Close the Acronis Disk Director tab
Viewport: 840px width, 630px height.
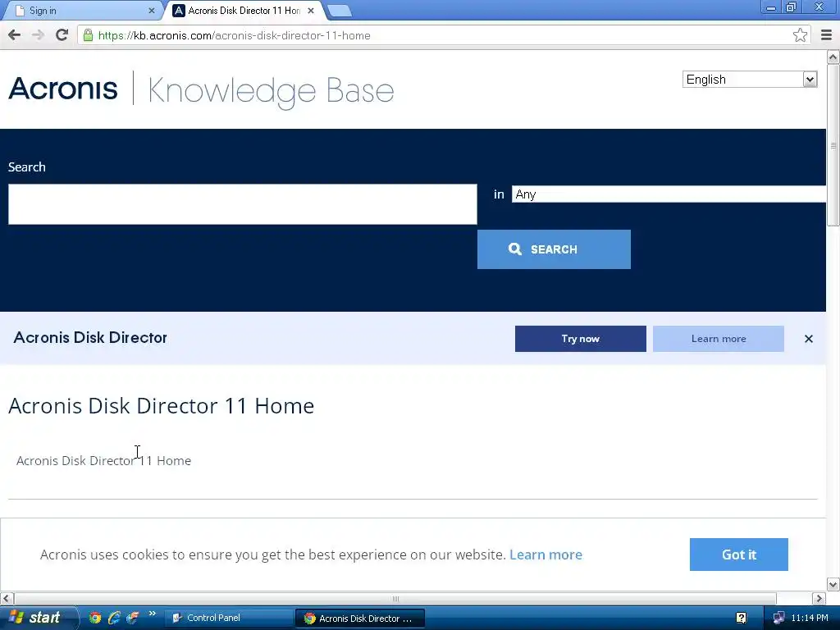tap(311, 10)
